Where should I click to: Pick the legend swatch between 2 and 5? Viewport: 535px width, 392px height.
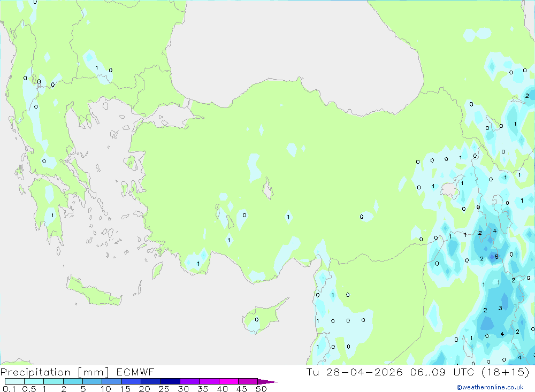pyautogui.click(x=73, y=381)
